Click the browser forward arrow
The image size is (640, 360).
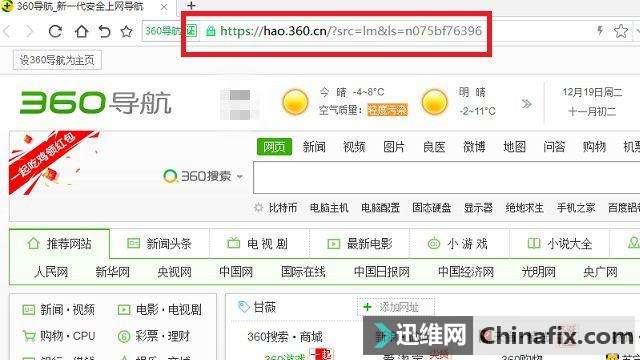click(x=29, y=31)
